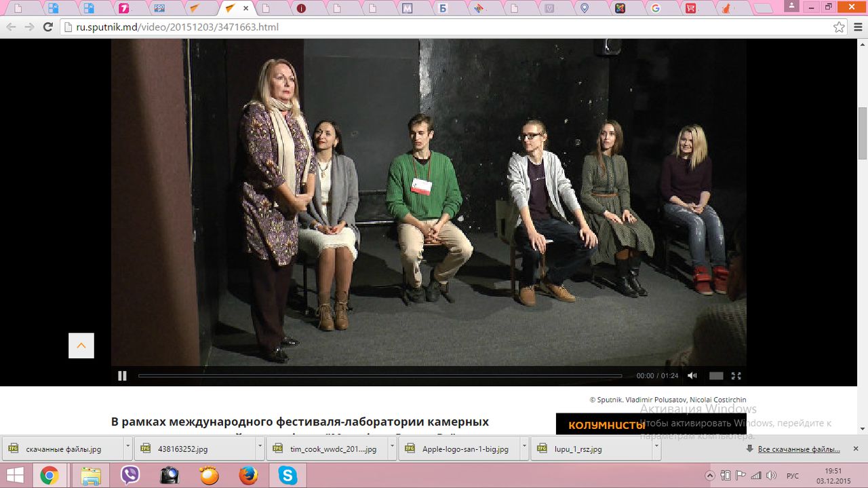Switch to the PRO tab
The image size is (868, 488).
tap(160, 8)
